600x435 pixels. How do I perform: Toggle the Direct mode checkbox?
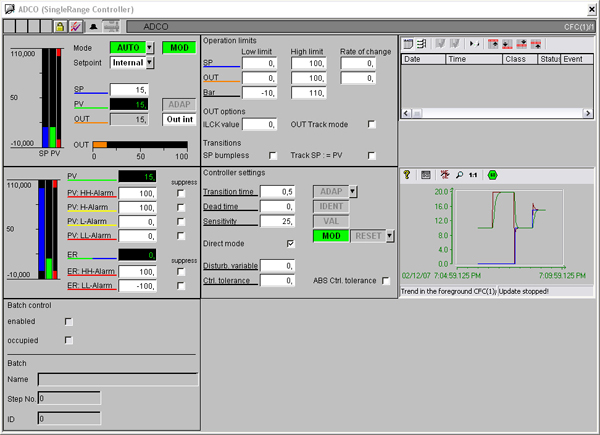pos(291,243)
